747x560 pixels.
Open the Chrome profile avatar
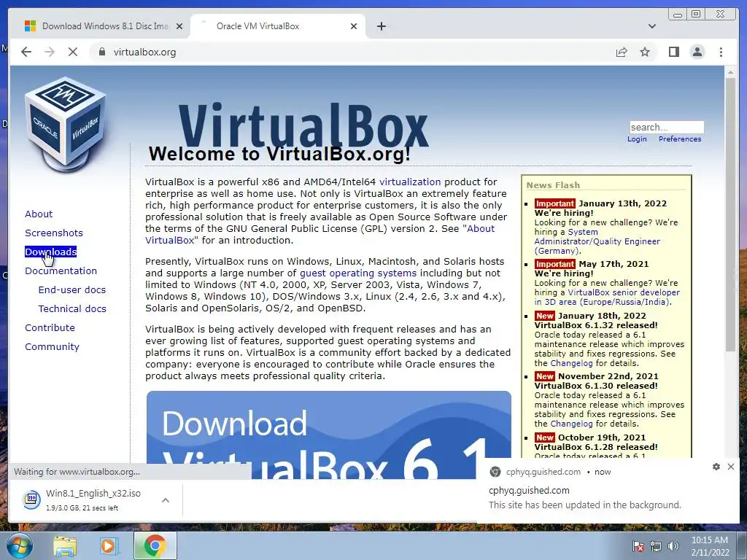(697, 52)
